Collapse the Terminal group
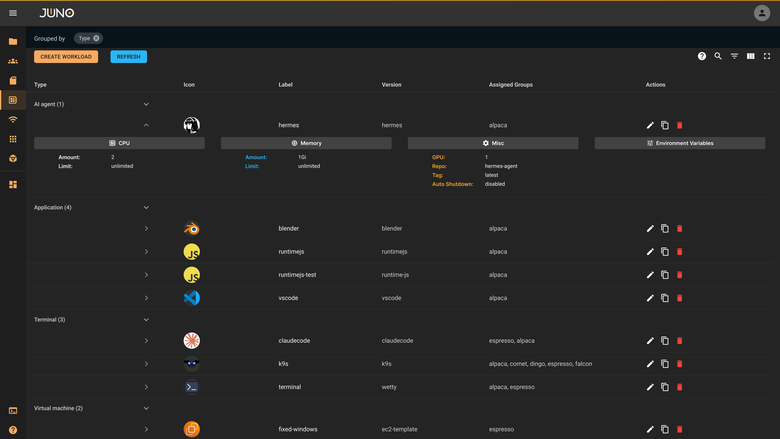The height and width of the screenshot is (439, 780). [x=146, y=320]
